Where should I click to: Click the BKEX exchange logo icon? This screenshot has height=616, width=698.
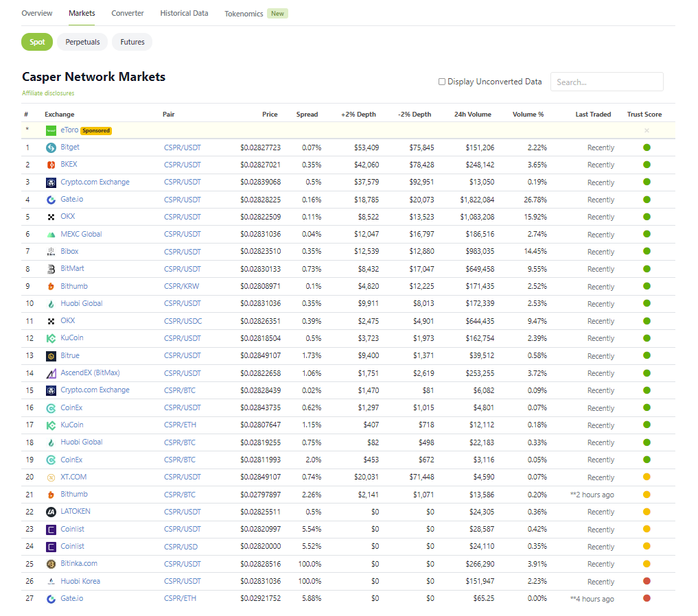click(51, 165)
